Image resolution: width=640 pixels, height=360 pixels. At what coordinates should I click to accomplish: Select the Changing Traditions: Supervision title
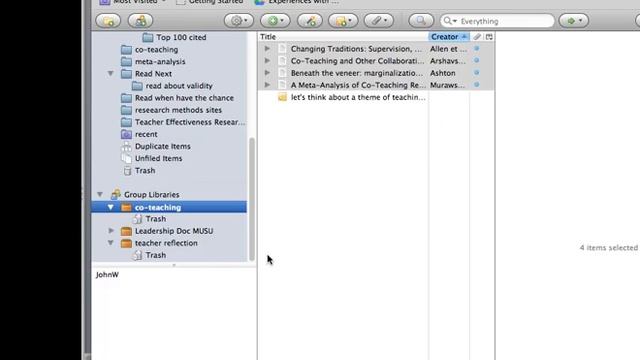pyautogui.click(x=356, y=49)
